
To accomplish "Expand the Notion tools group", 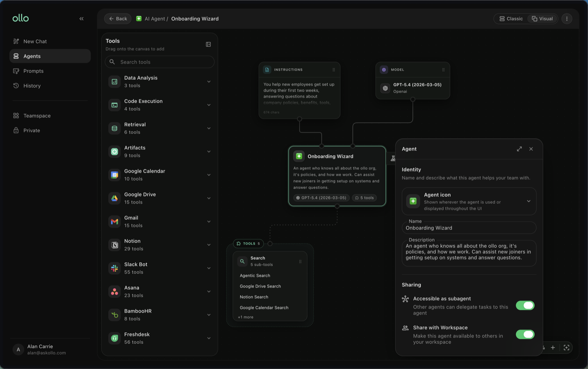I will pyautogui.click(x=209, y=245).
